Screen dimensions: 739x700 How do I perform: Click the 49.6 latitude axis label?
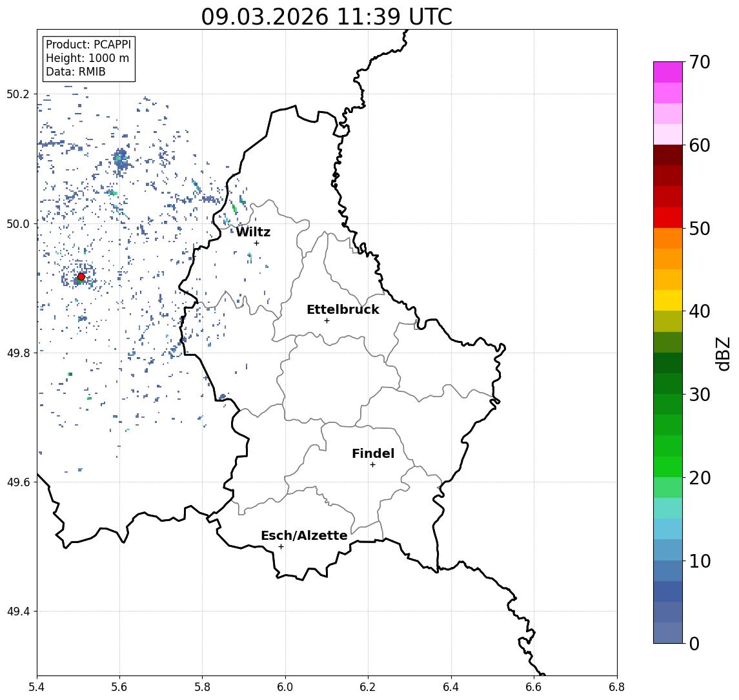tap(17, 482)
